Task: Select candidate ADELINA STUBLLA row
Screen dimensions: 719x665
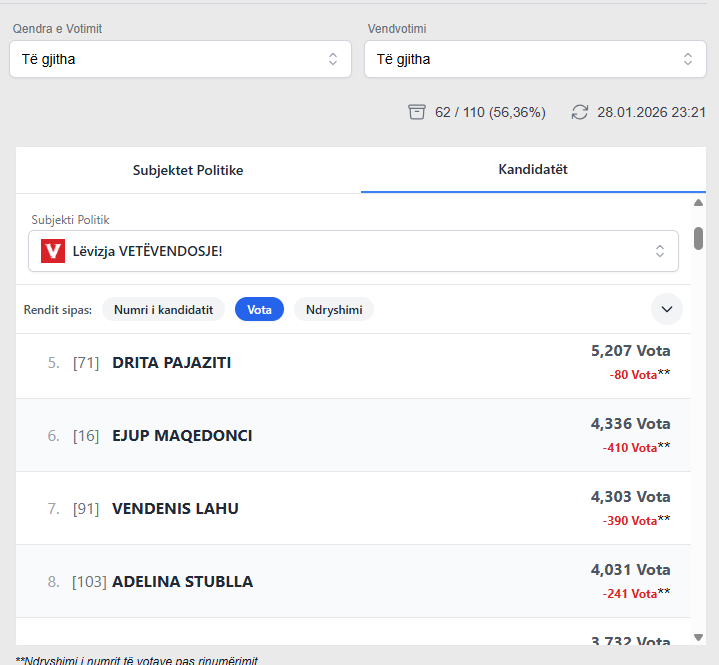Action: click(353, 581)
